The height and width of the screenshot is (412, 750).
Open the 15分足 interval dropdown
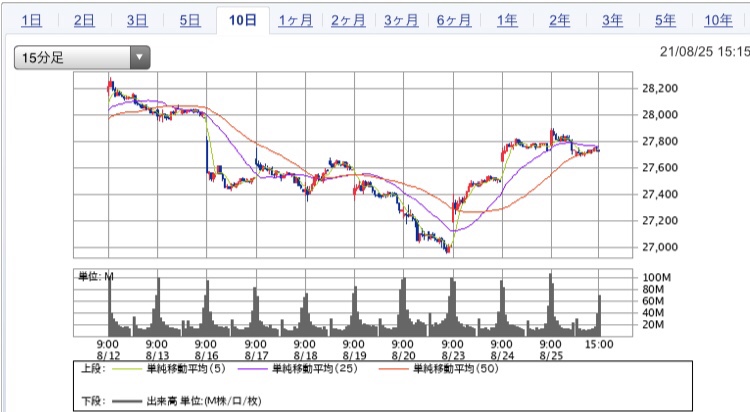[82, 58]
